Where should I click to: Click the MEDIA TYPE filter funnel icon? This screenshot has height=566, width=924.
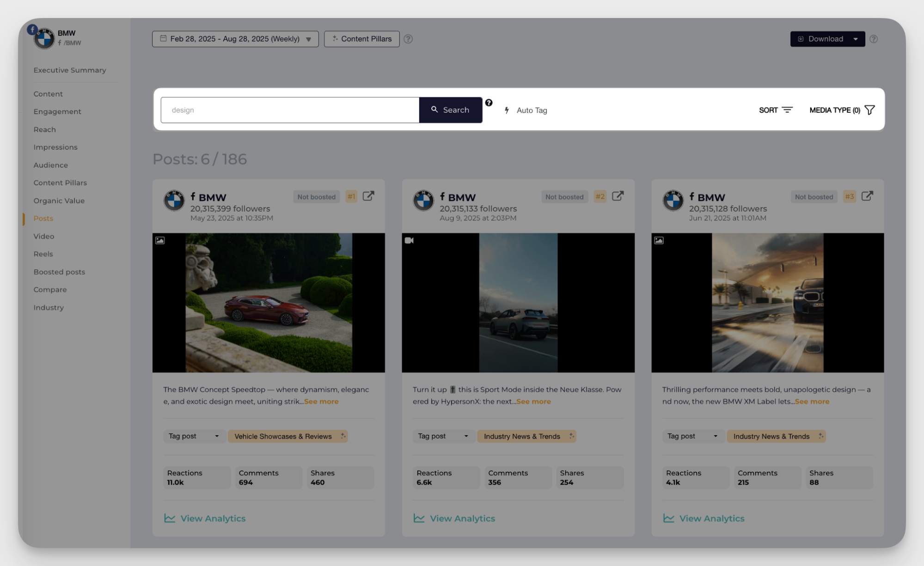[x=869, y=110]
